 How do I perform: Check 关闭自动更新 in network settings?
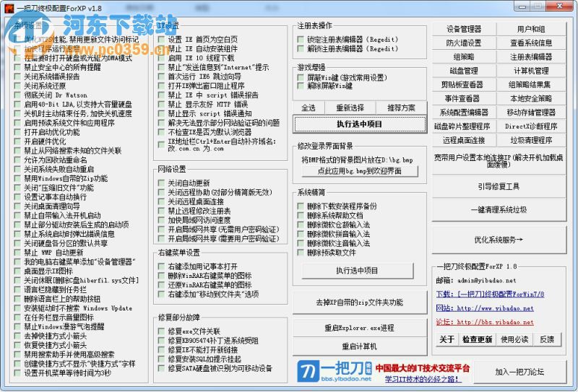(161, 183)
